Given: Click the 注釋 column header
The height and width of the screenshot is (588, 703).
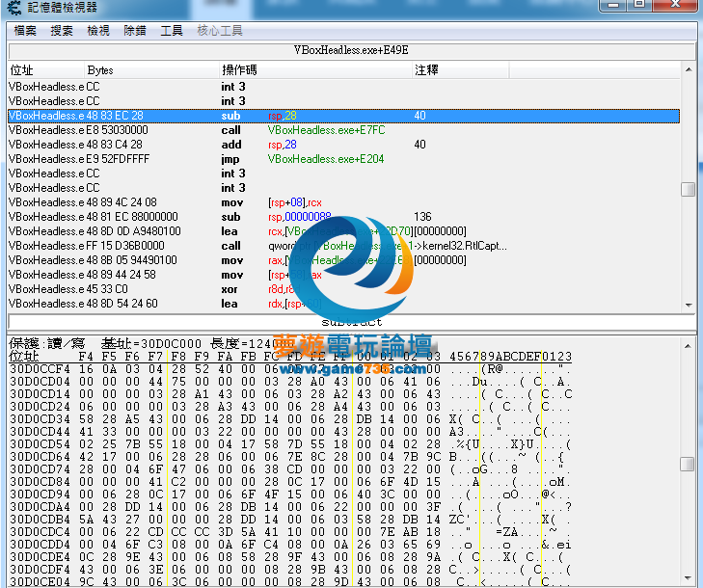Looking at the screenshot, I should click(x=427, y=70).
